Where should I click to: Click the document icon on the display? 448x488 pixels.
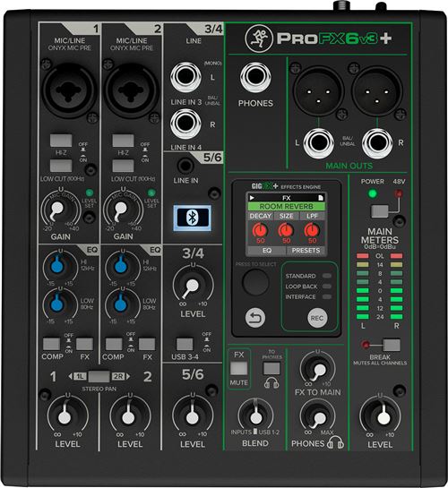321,198
